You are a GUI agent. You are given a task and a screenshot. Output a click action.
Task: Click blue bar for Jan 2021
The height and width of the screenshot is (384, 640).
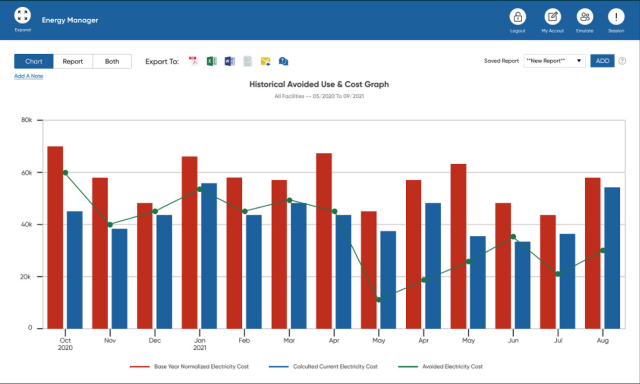point(209,256)
